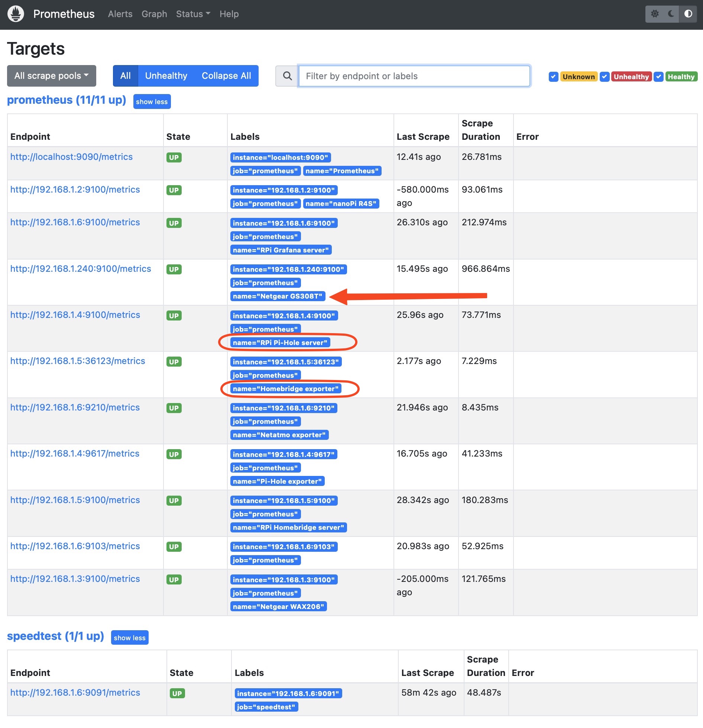Click the name="Pi-Hole exporter" label badge

pos(278,481)
